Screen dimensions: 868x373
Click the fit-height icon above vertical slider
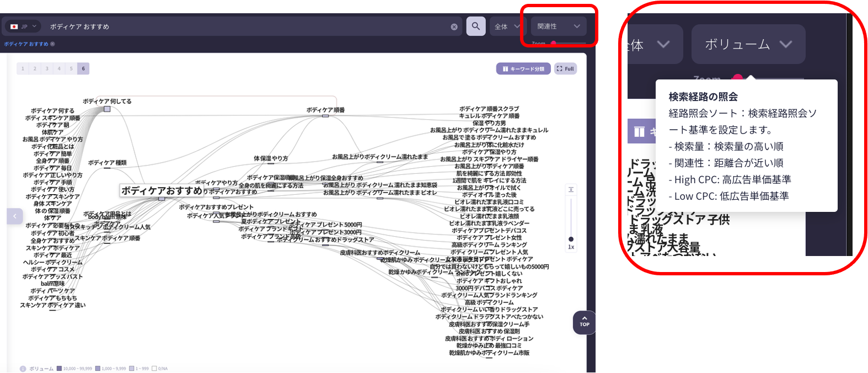coord(571,190)
